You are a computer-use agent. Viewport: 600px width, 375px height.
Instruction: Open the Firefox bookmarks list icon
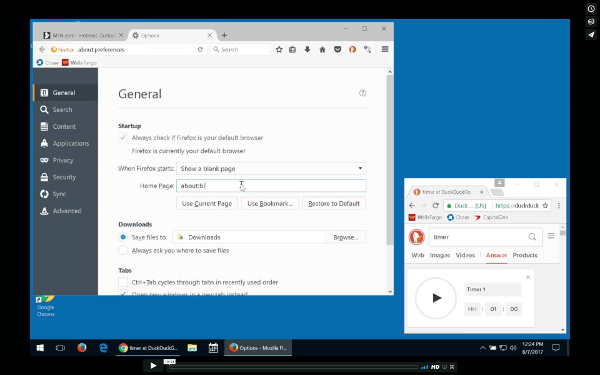(x=292, y=49)
